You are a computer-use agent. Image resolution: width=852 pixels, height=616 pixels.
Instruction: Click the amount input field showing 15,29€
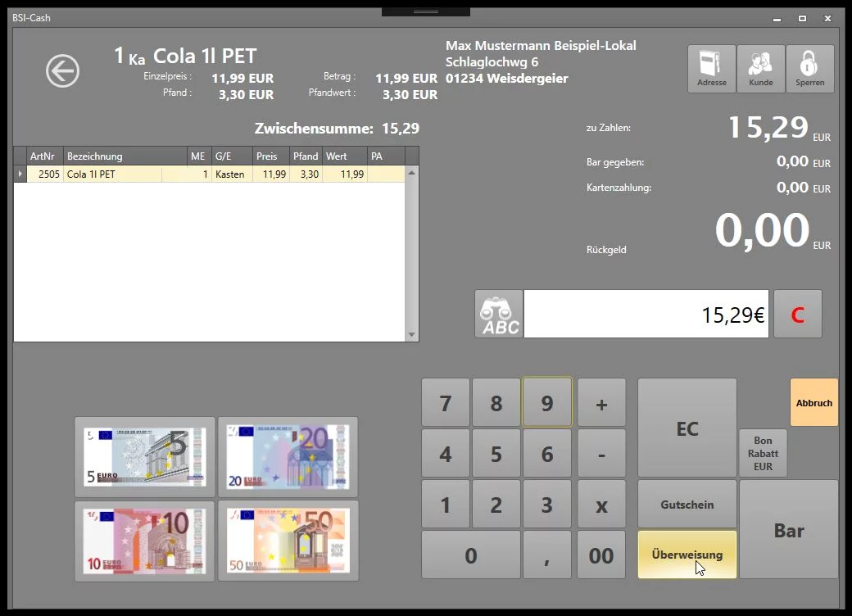(646, 314)
